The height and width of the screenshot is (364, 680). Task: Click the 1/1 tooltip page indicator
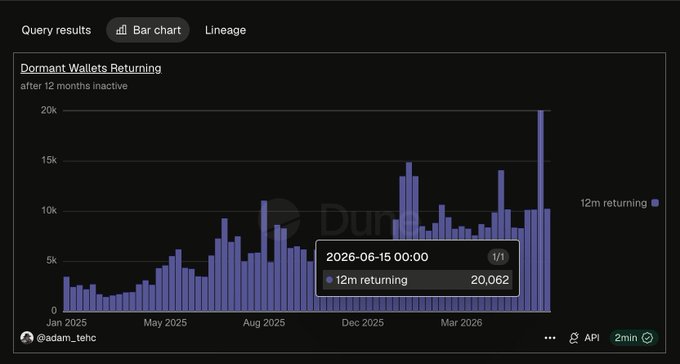(x=498, y=257)
